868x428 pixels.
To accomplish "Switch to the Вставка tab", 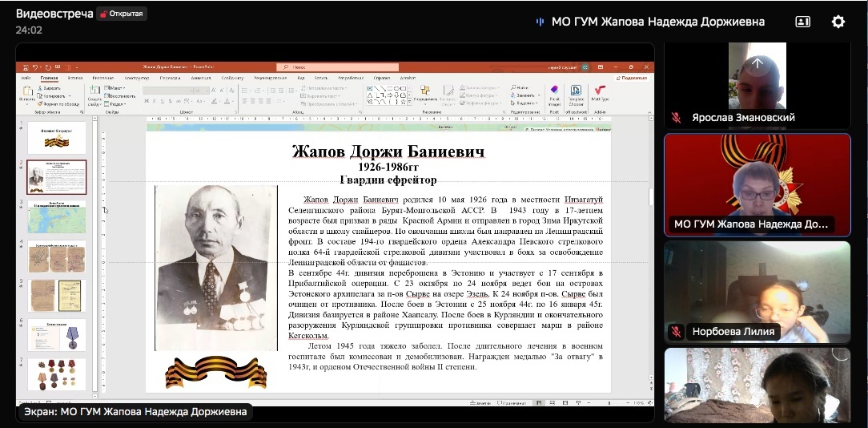I will (75, 79).
